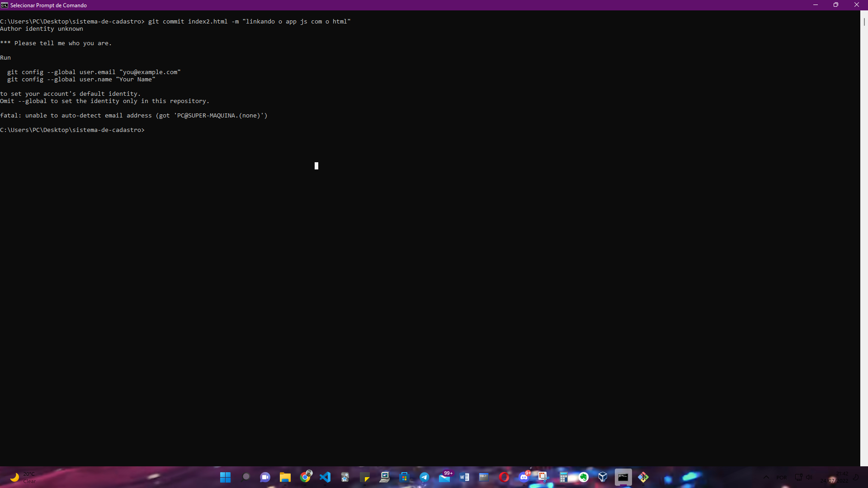Open Visual Studio Code from the taskbar
This screenshot has width=868, height=488.
click(325, 477)
